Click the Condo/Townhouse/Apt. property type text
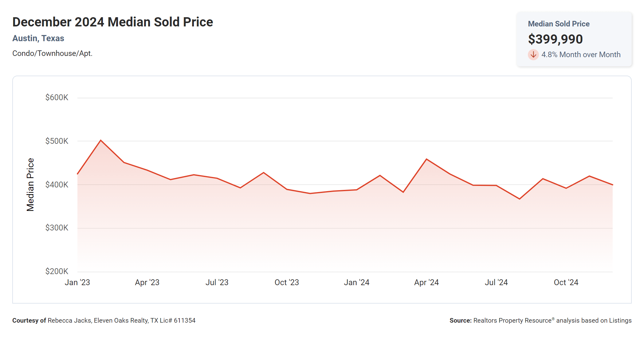644x338 pixels. pos(52,53)
